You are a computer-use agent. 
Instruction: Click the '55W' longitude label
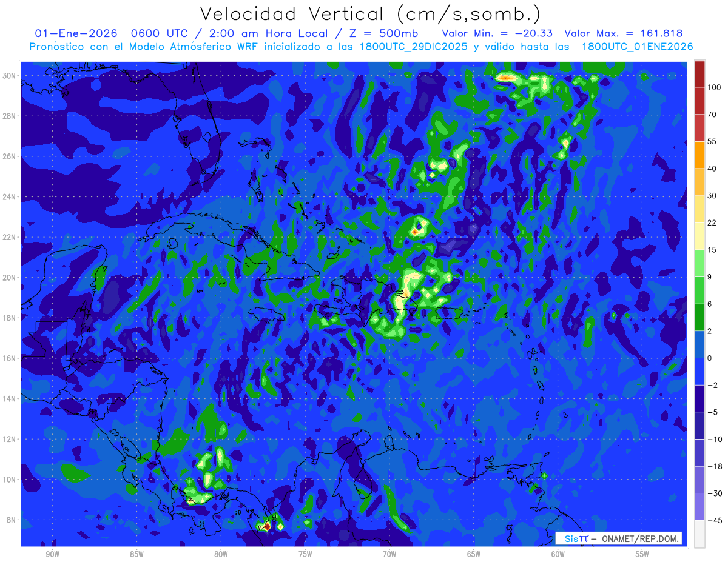642,554
